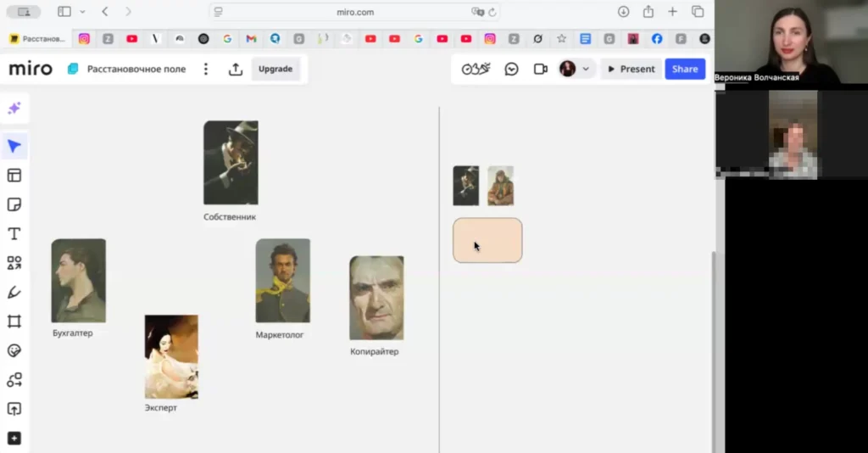The image size is (868, 453).
Task: Go forward in Safari
Action: [x=129, y=12]
